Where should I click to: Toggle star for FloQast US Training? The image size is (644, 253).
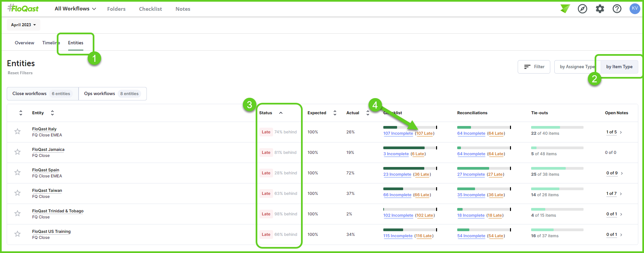click(x=17, y=234)
